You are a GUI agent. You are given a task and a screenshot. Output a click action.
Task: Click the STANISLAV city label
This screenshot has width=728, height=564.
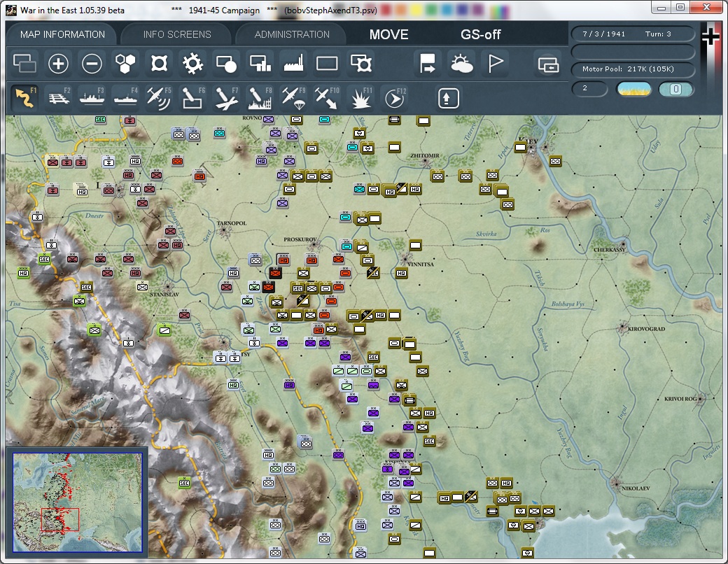click(x=164, y=295)
